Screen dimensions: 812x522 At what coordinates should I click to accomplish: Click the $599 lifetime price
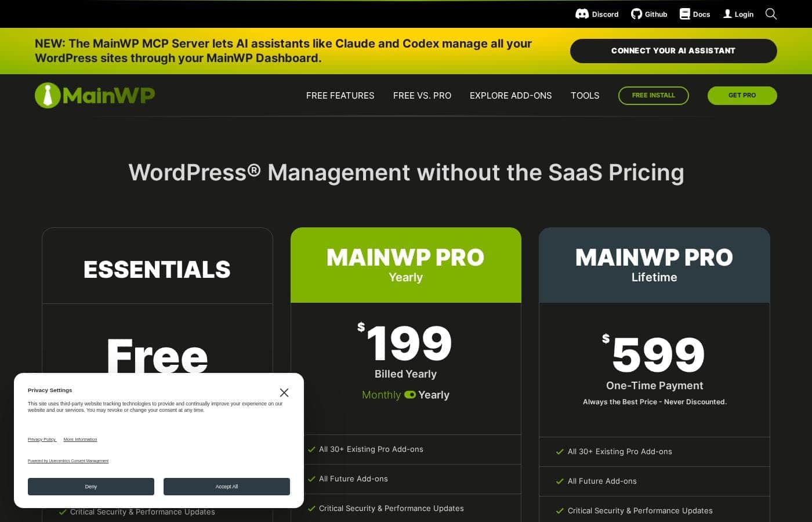coord(654,354)
